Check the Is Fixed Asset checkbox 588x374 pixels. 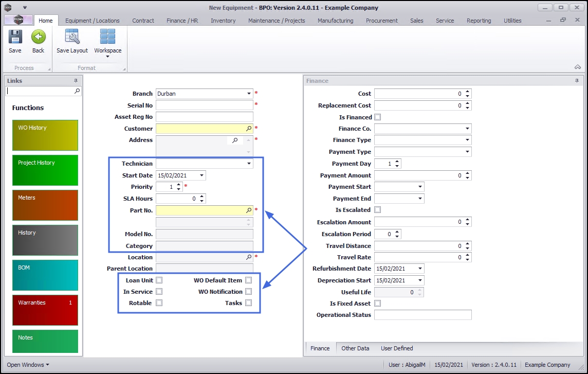378,303
